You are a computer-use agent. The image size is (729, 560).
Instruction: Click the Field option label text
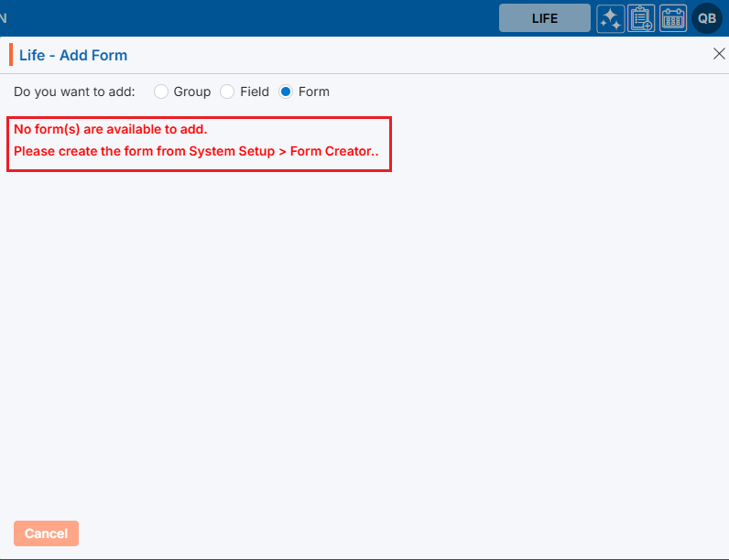[x=255, y=92]
